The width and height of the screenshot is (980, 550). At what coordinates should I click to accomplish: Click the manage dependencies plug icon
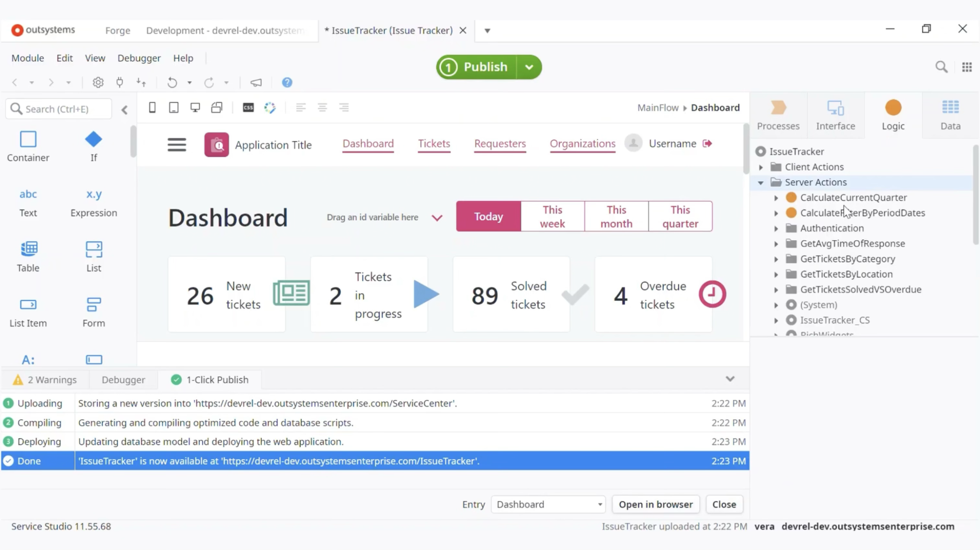(120, 82)
